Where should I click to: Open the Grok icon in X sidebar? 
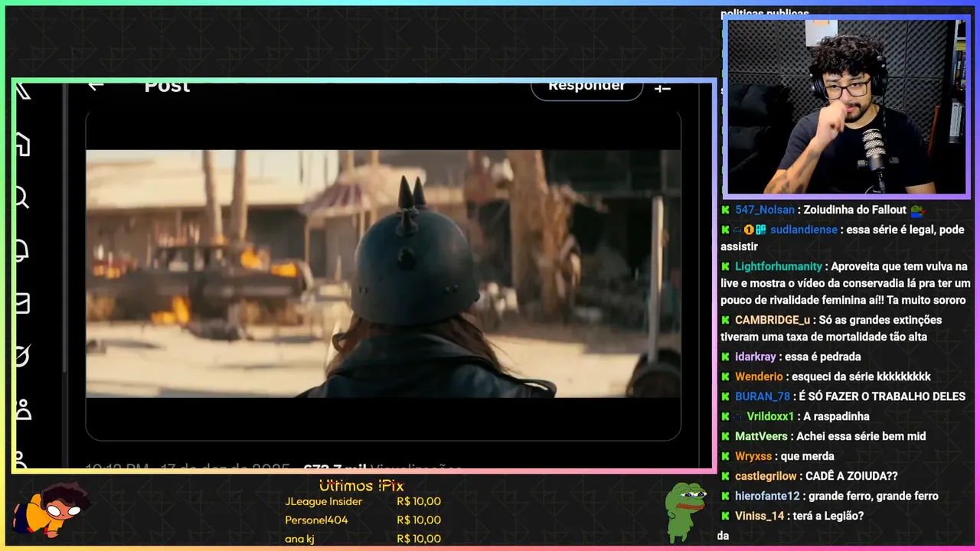coord(22,356)
